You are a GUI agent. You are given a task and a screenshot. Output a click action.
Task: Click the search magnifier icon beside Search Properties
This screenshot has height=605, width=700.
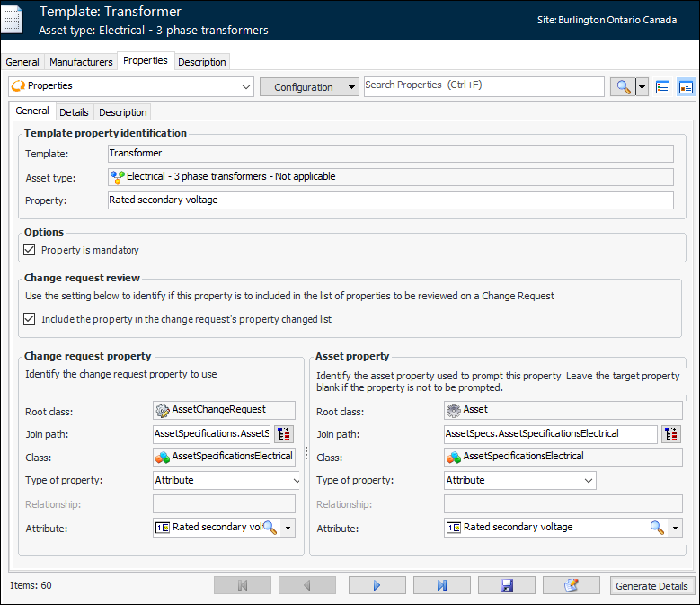[x=621, y=87]
